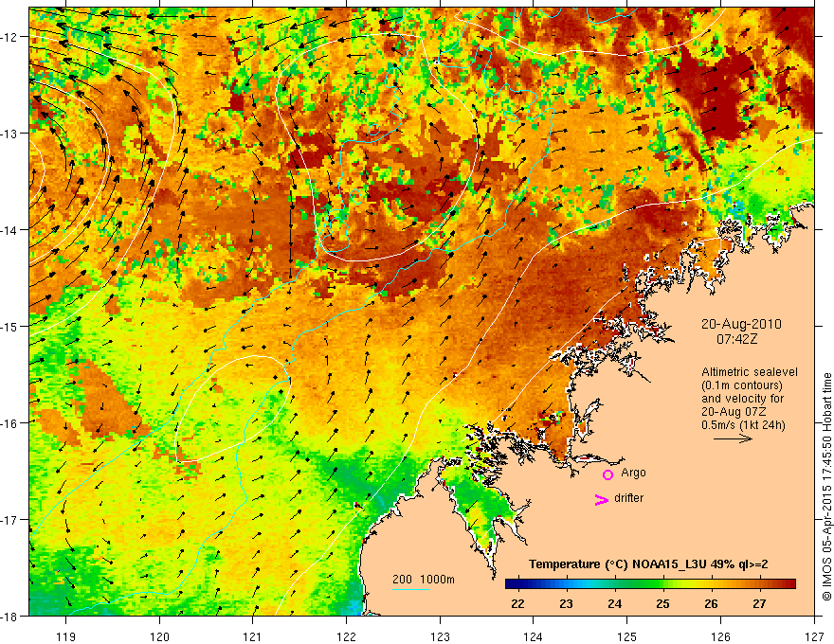Click the "20-Aug 07Z" caption line

[x=734, y=412]
